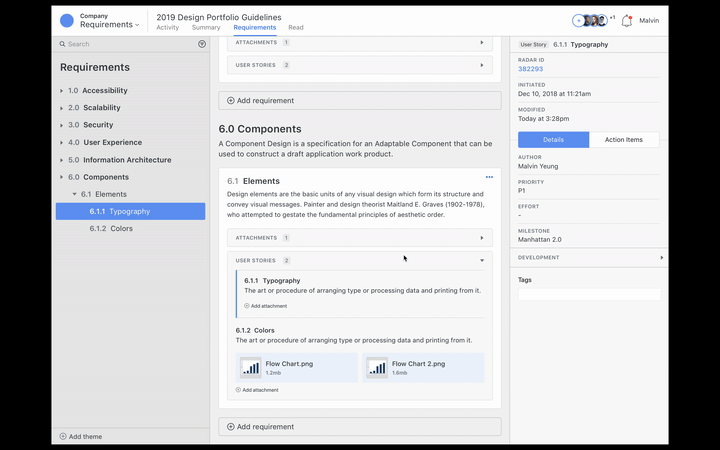Open the 6.1 Elements more options menu
This screenshot has width=720, height=450.
tap(489, 177)
